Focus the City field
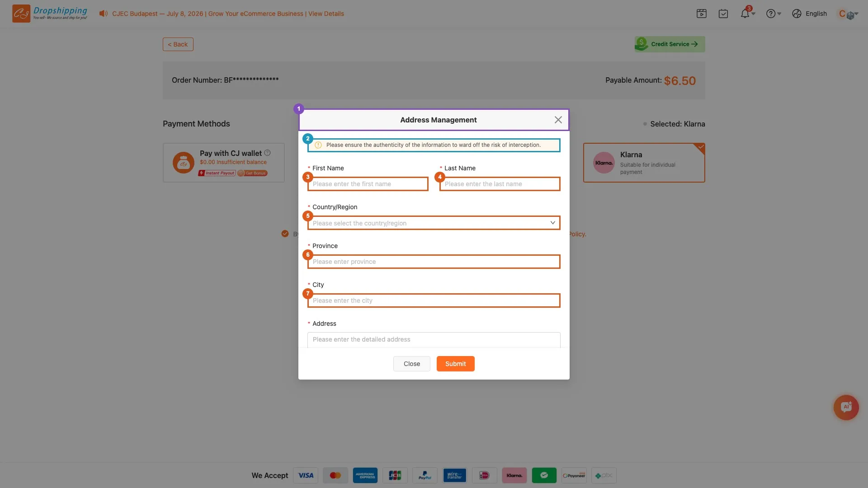 (434, 300)
